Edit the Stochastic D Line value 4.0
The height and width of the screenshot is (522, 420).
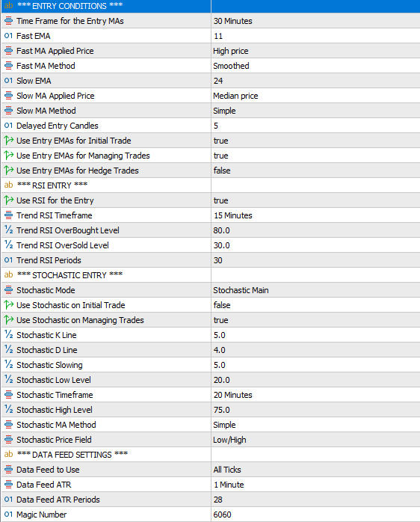(315, 350)
